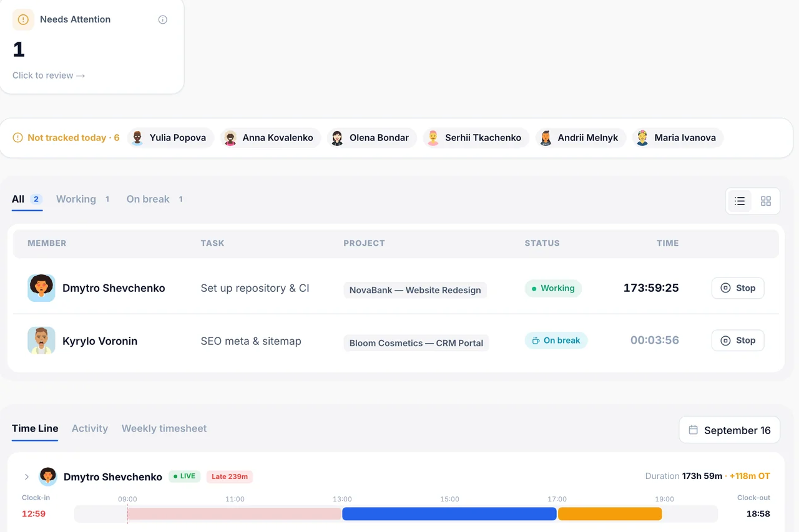
Task: Click Kyrylo Voronin's avatar in members table
Action: click(x=41, y=341)
